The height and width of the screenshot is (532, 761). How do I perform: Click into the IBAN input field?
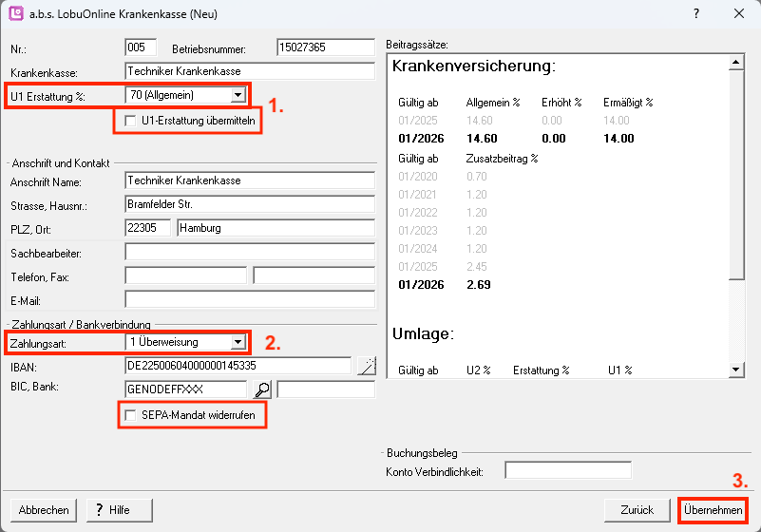pyautogui.click(x=238, y=366)
